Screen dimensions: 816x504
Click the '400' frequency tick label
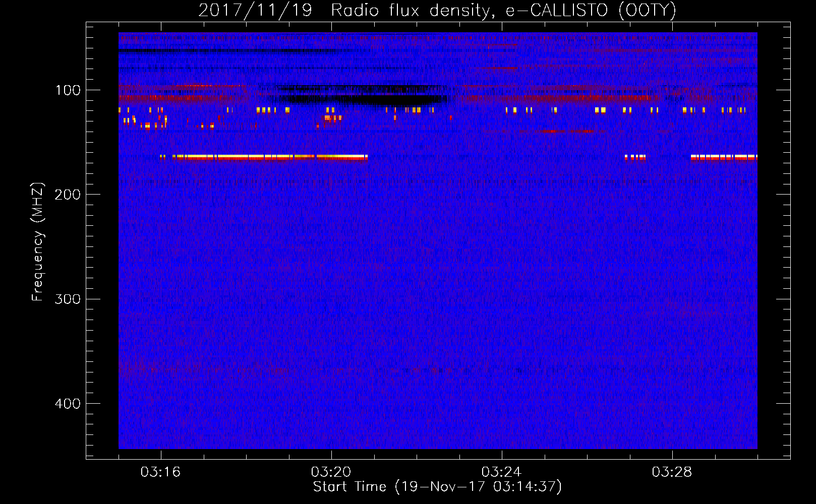click(68, 404)
